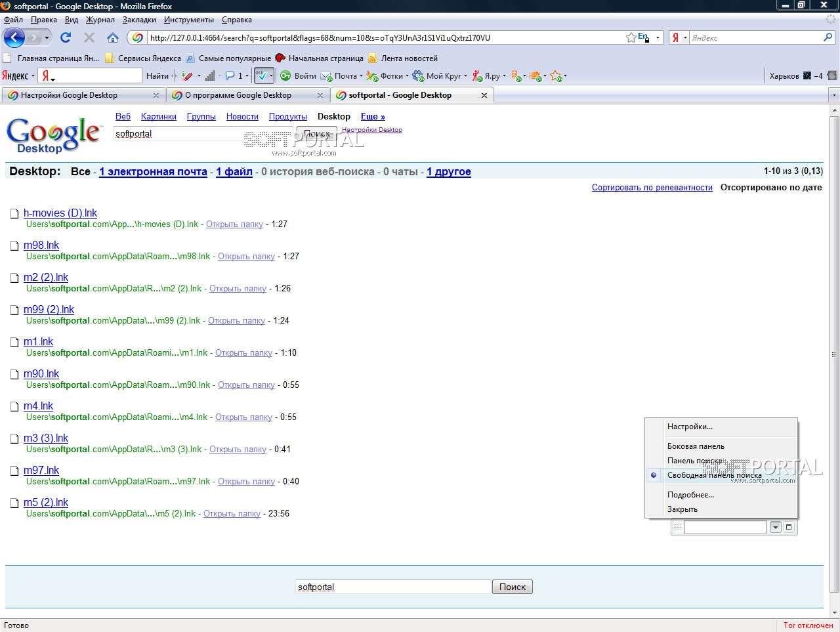Open the h-movies (D).lnk result

(60, 213)
